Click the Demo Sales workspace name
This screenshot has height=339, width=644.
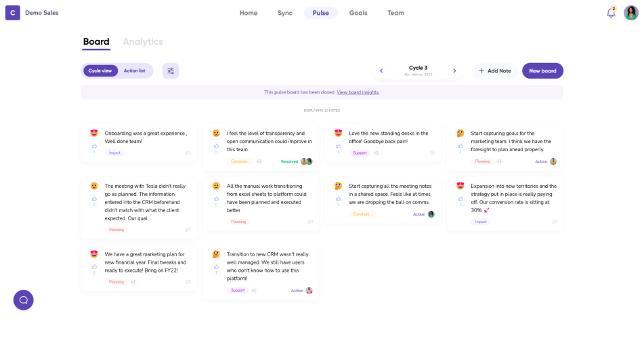42,13
